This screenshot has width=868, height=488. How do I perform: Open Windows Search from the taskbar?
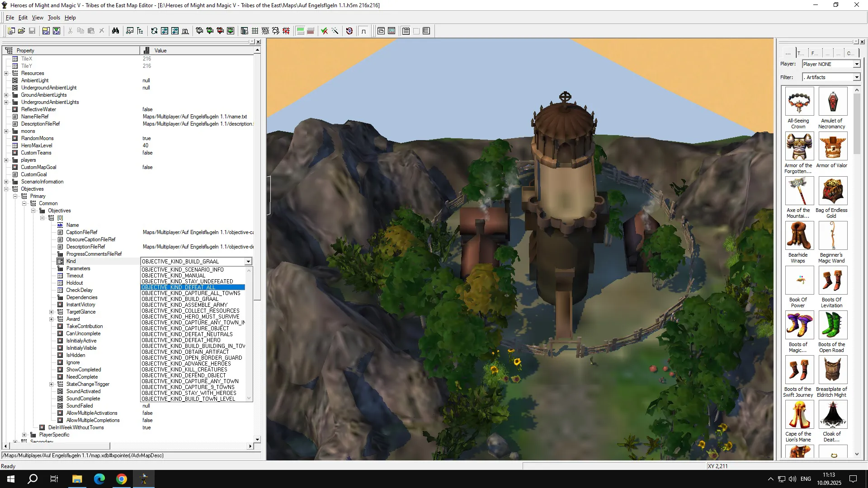click(x=33, y=479)
